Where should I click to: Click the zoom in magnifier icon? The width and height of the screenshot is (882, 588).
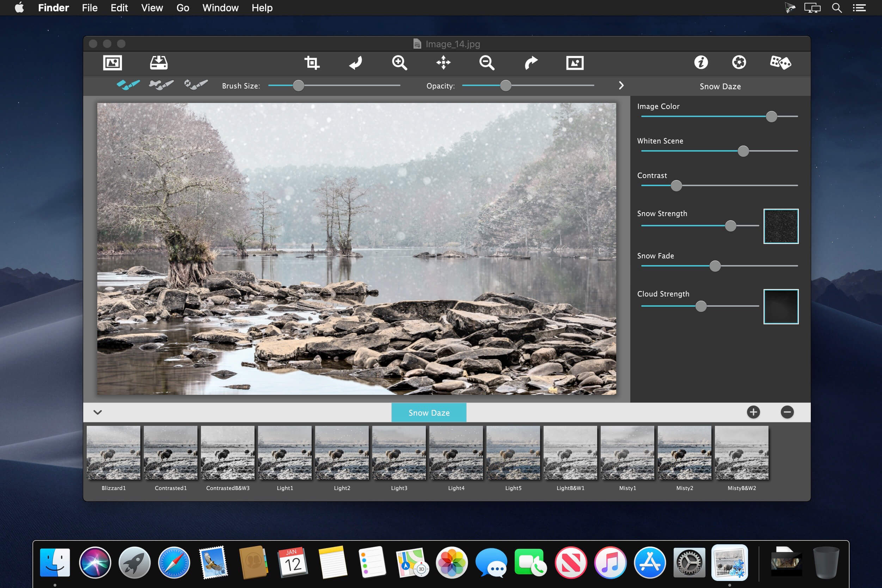(x=399, y=63)
